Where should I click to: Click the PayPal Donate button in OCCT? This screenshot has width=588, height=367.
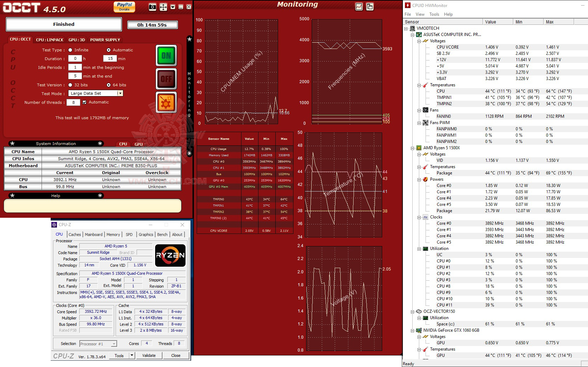click(x=124, y=7)
